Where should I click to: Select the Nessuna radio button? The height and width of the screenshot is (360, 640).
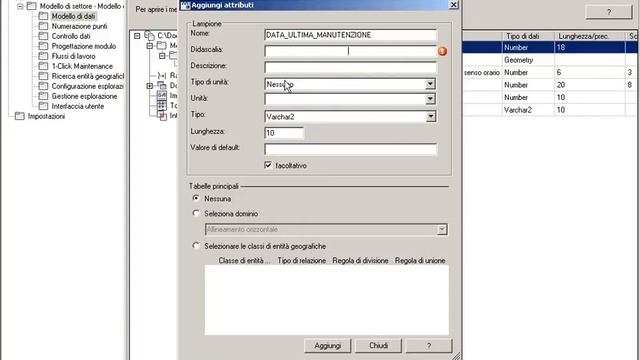[x=196, y=198]
